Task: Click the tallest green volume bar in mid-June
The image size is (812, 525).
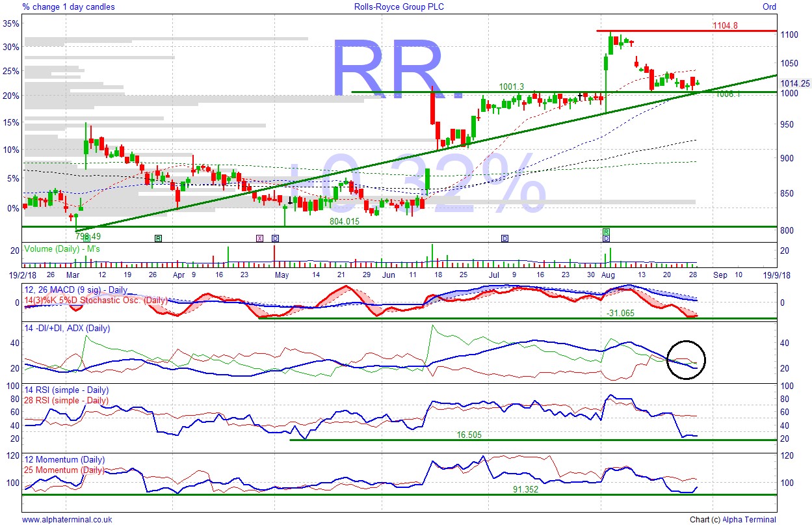Action: (x=432, y=255)
